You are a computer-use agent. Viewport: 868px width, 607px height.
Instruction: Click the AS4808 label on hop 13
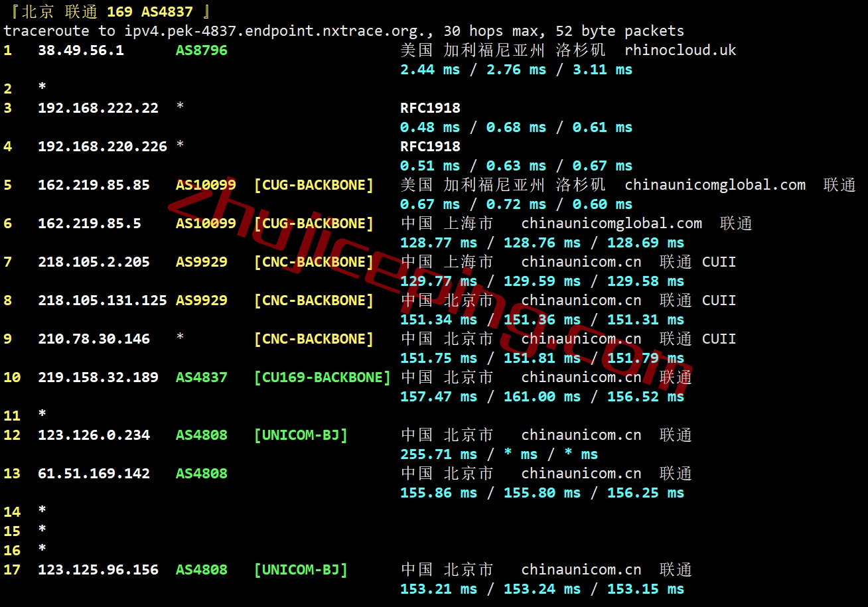click(x=202, y=474)
